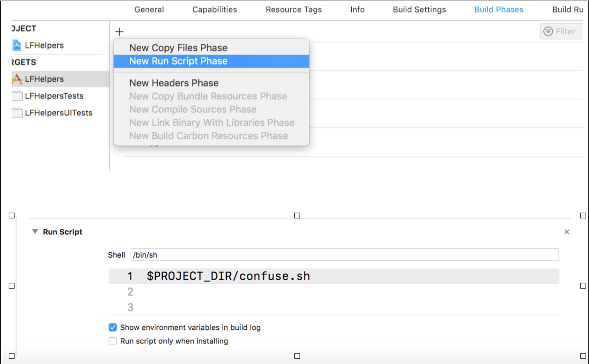Viewport: 589px width, 364px height.
Task: Open the Resource Tags tab
Action: [x=294, y=9]
